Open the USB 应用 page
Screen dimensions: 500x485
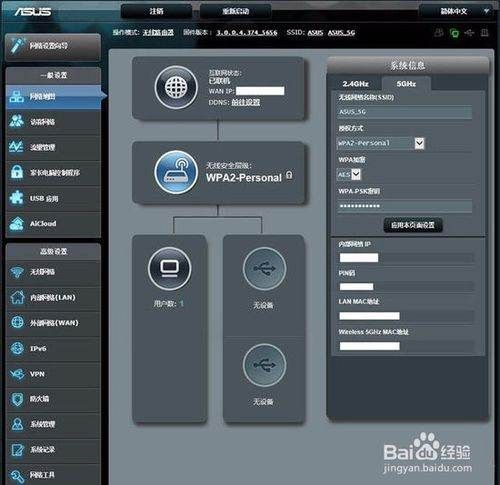click(53, 198)
